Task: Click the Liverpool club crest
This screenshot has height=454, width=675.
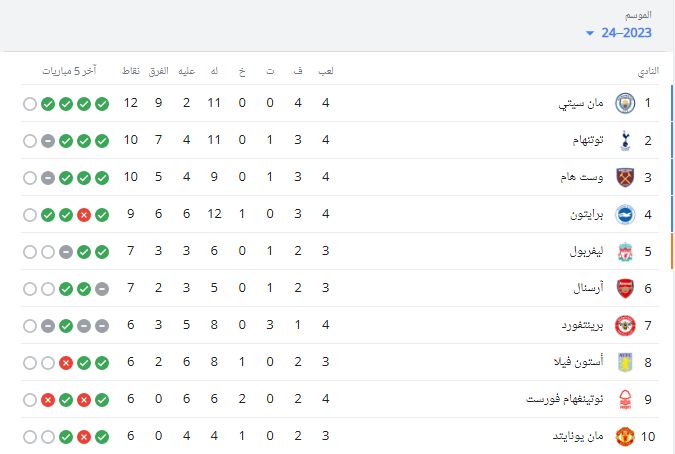Action: (625, 251)
